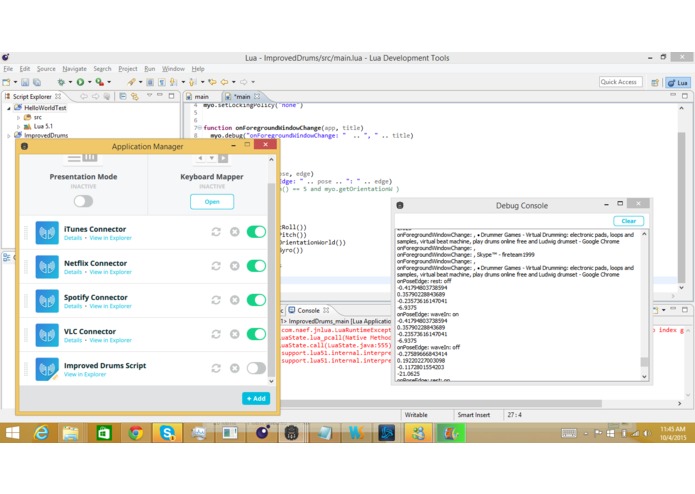Click the New file toolbar icon
695x494 pixels.
pyautogui.click(x=6, y=82)
